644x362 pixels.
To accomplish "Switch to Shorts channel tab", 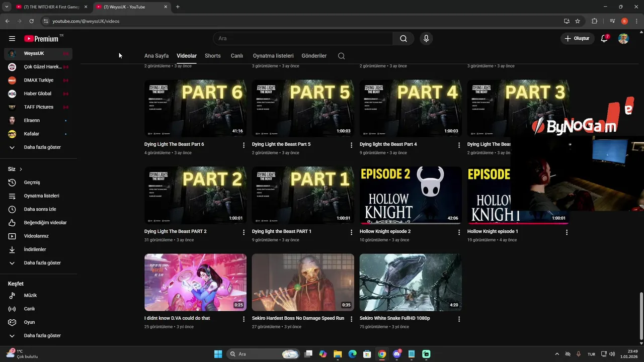I will (213, 56).
